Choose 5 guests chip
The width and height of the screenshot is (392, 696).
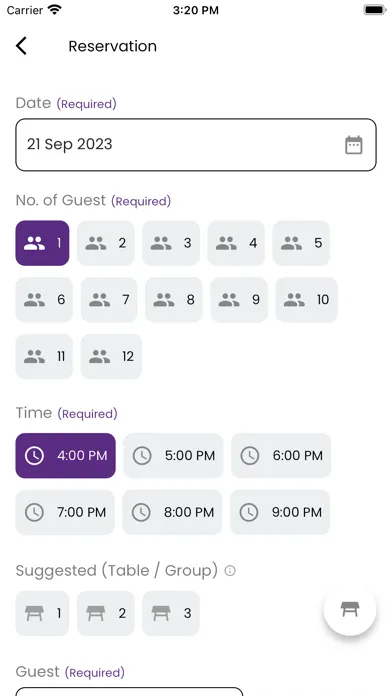click(x=301, y=243)
